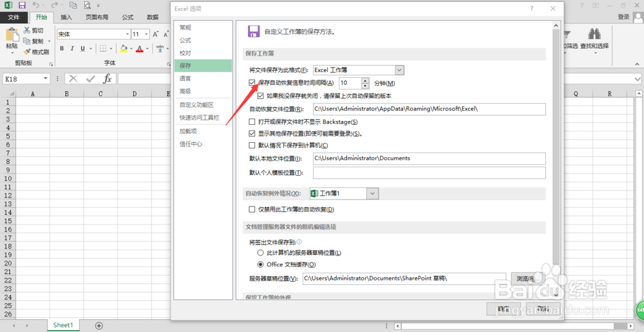Screen dimensions: 644x332
Task: Open the 剪贴板 group dialog launcher
Action: pos(51,64)
